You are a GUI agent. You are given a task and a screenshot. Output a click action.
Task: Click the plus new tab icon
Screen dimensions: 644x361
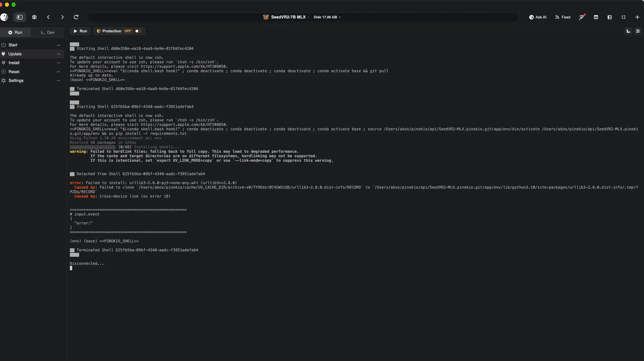[637, 17]
